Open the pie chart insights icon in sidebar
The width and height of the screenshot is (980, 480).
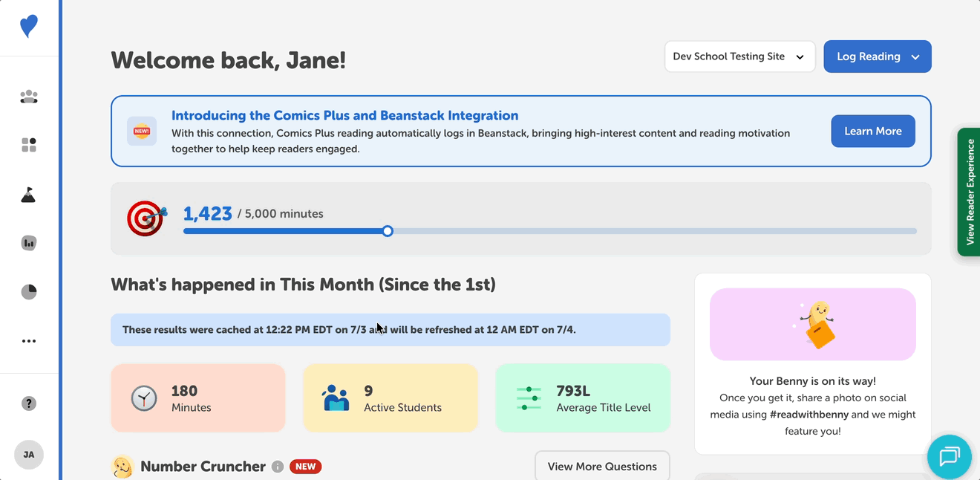[x=29, y=291]
